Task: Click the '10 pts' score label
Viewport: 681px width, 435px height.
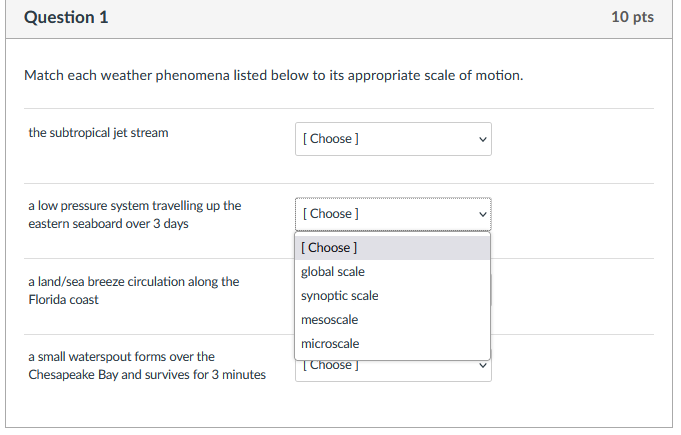Action: 631,18
